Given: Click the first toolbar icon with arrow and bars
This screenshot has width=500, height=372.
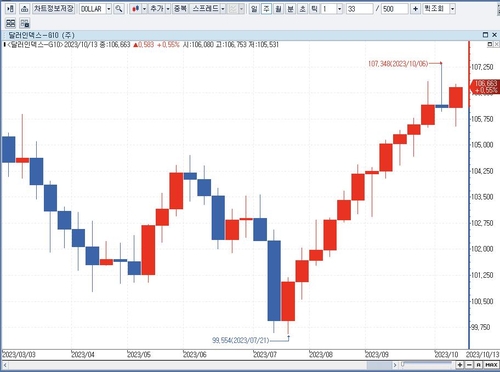Looking at the screenshot, I should point(11,9).
